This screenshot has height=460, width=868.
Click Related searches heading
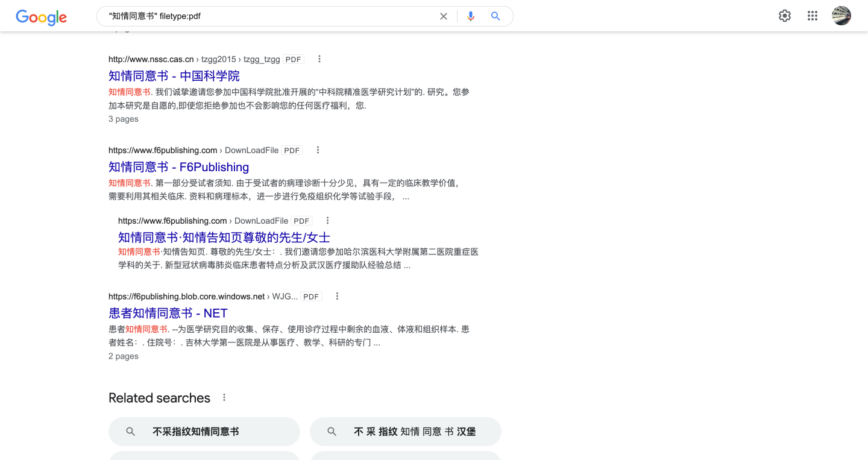pyautogui.click(x=159, y=398)
